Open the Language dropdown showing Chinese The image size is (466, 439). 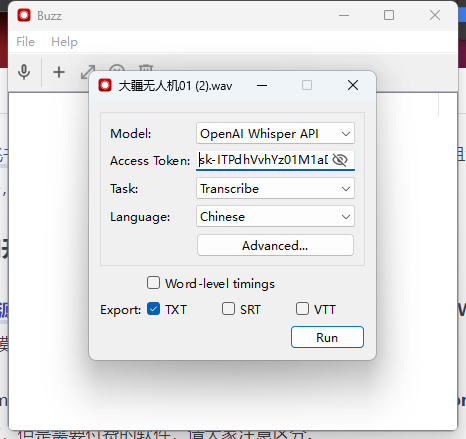tap(275, 216)
